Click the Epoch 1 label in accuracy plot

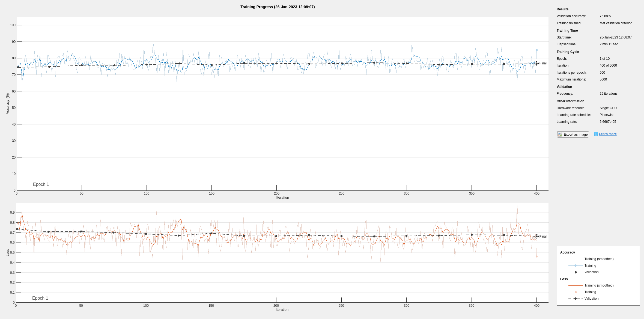(41, 184)
